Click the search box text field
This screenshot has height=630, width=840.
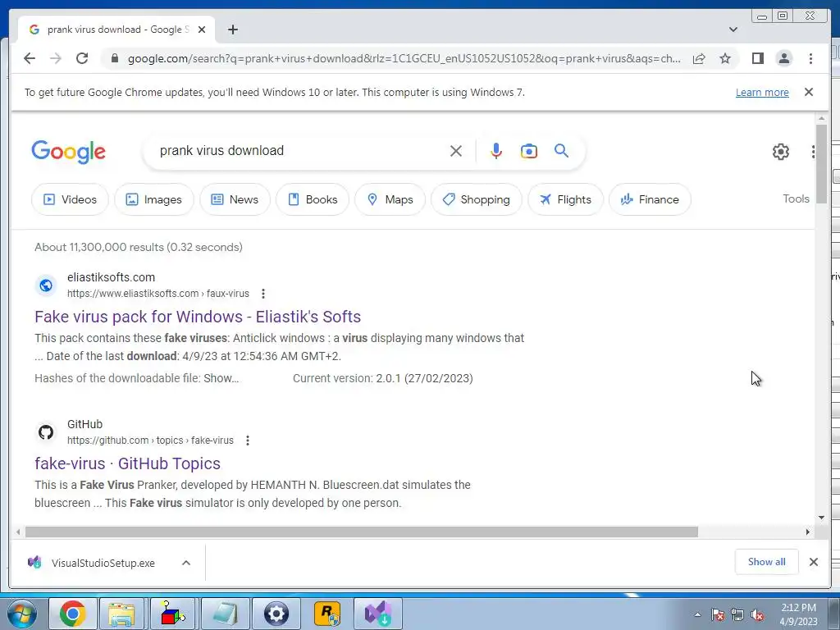pyautogui.click(x=300, y=151)
